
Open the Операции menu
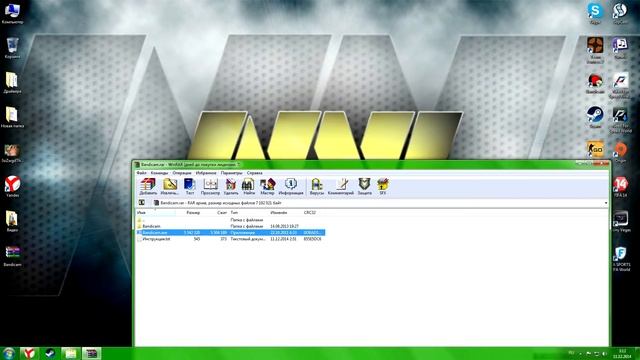tap(182, 173)
